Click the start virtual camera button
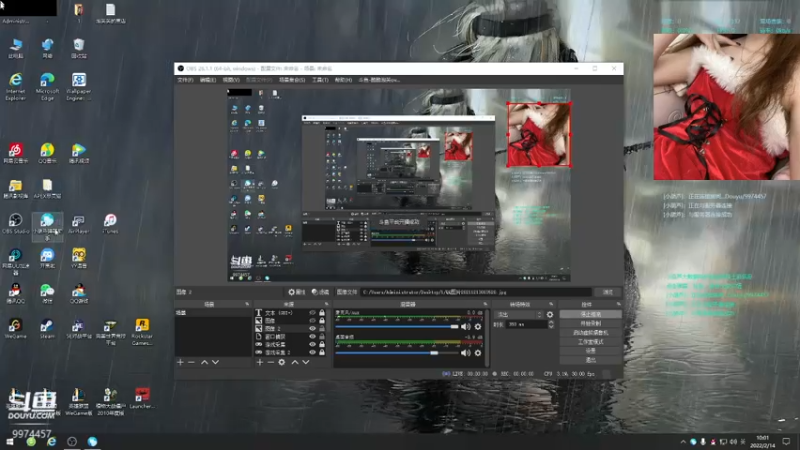The image size is (800, 450). tap(591, 333)
